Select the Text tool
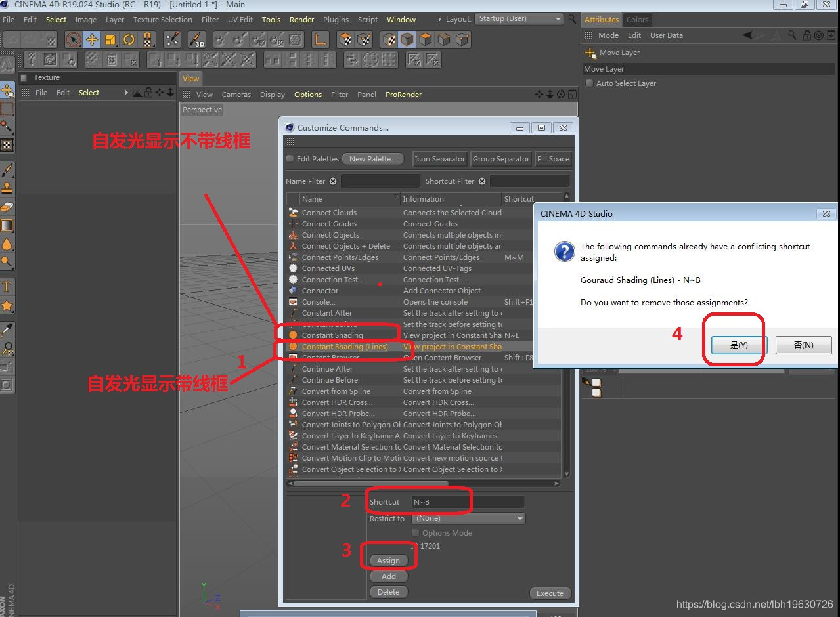The height and width of the screenshot is (617, 840). (x=7, y=287)
